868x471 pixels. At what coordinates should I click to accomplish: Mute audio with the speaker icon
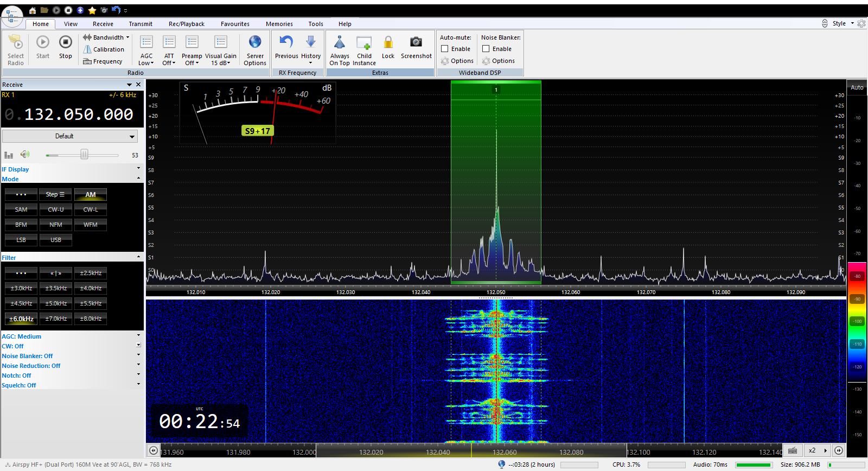[25, 155]
